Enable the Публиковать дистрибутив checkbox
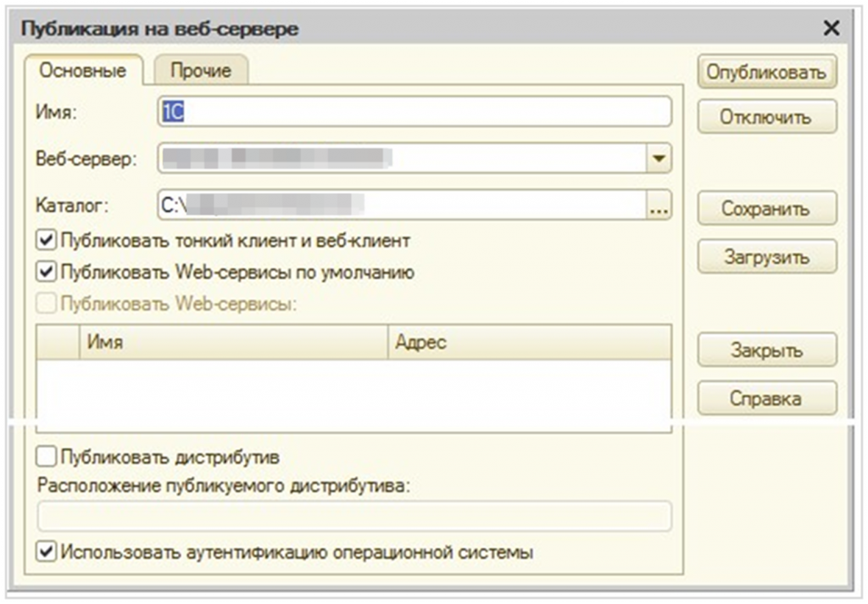This screenshot has height=604, width=868. (x=47, y=457)
